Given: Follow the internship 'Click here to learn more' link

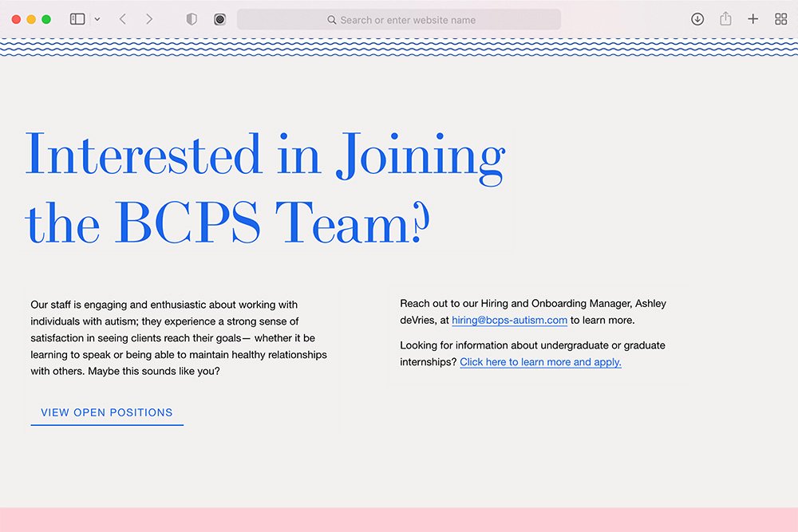Looking at the screenshot, I should click(x=540, y=362).
